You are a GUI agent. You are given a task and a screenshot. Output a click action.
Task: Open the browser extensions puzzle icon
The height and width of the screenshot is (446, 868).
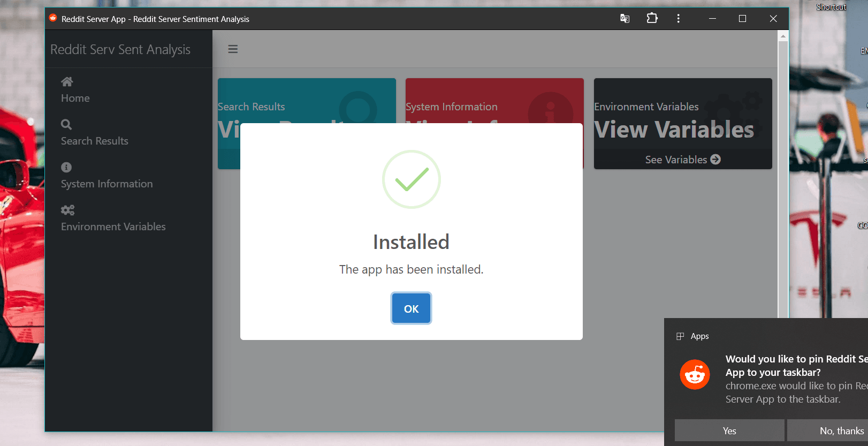point(652,18)
